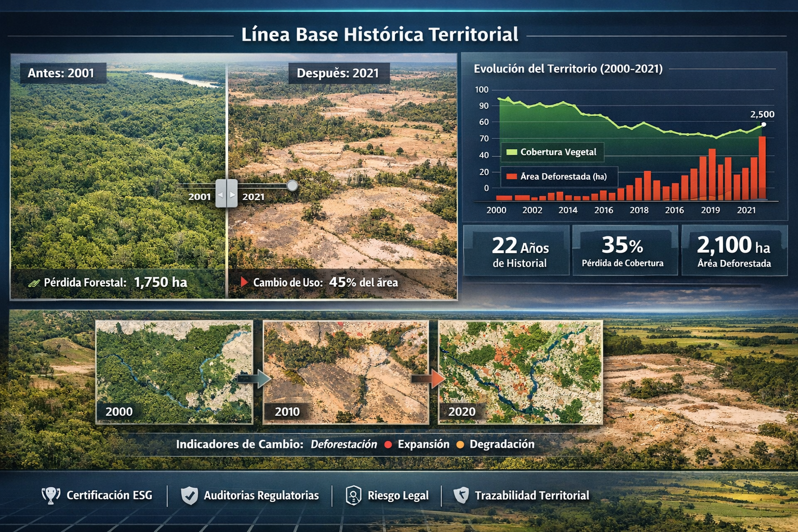798x532 pixels.
Task: Select the Después: 2021 label
Action: [338, 73]
